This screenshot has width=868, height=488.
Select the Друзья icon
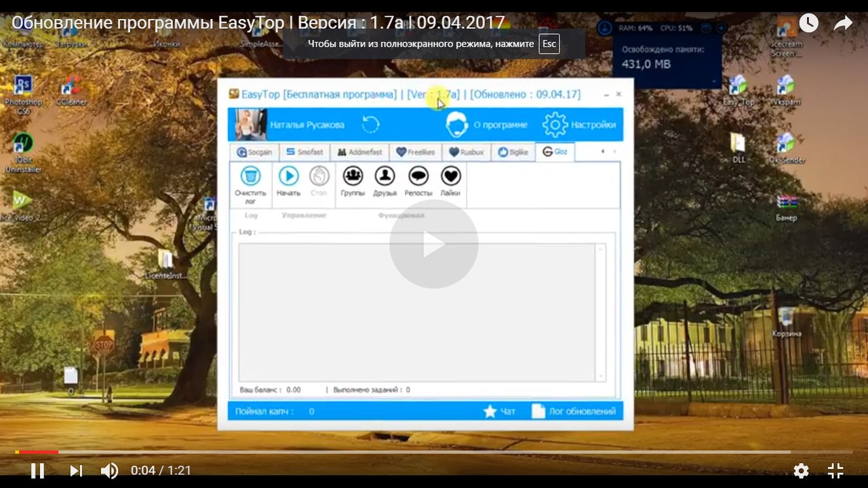click(x=384, y=176)
